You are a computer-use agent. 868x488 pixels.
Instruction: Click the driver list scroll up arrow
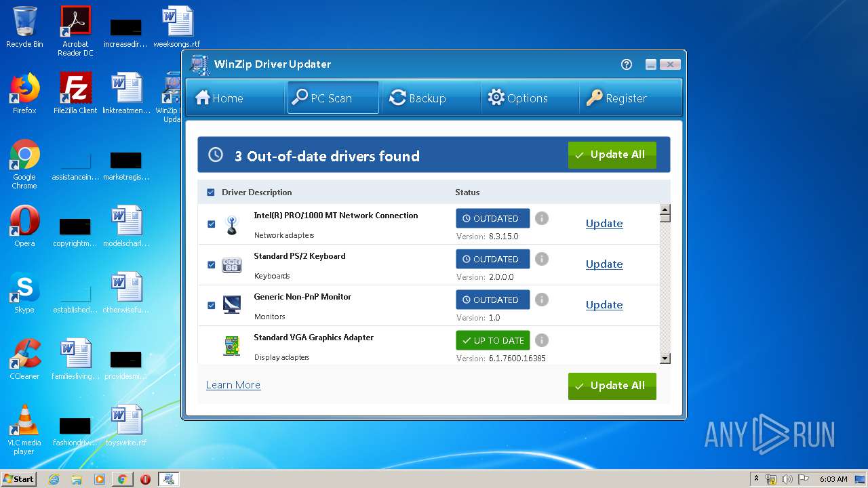[x=665, y=209]
